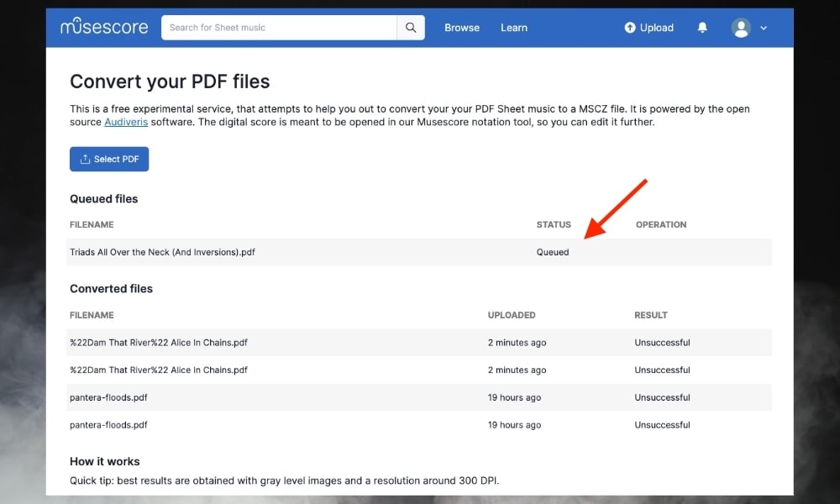The width and height of the screenshot is (840, 504).
Task: Click the Quick tip text line
Action: 285,480
